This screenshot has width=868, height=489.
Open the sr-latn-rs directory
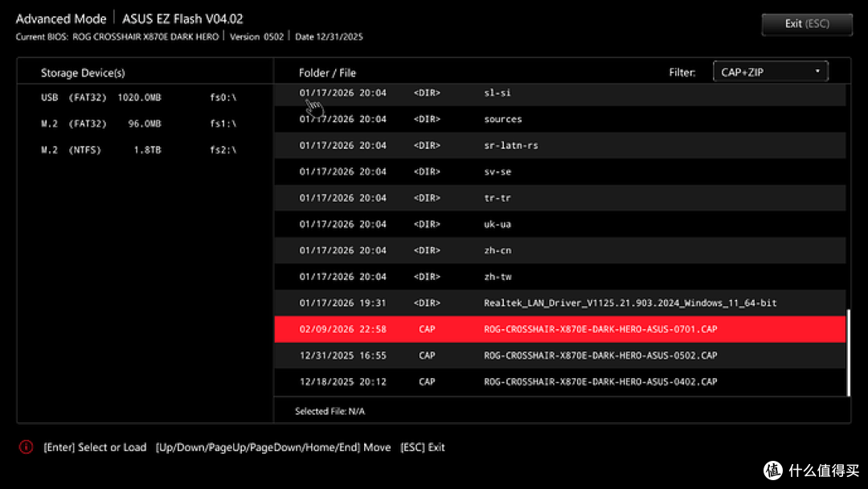559,145
